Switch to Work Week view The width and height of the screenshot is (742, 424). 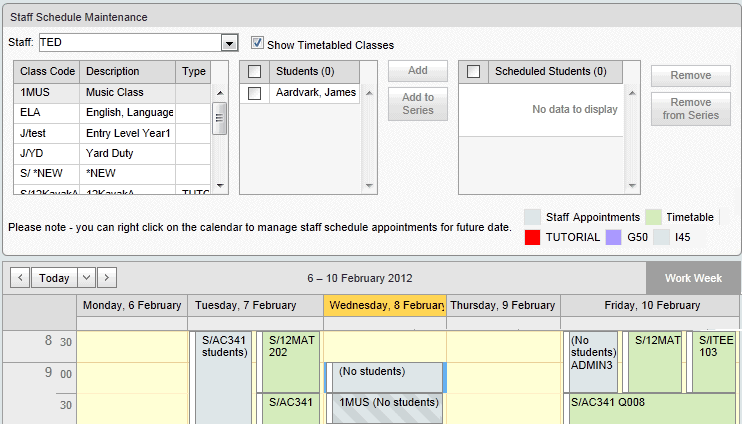(x=693, y=278)
